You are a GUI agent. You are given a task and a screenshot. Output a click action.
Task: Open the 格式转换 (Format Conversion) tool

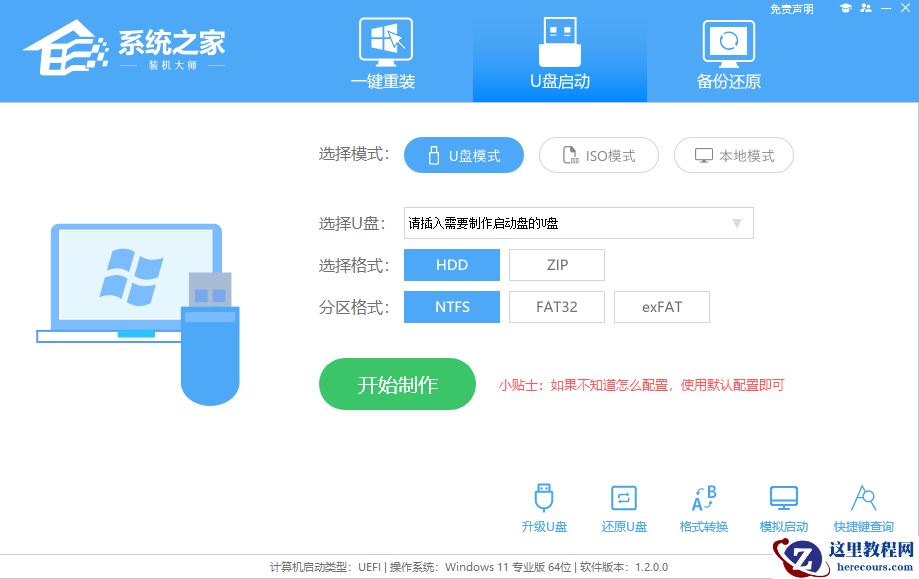pos(703,505)
